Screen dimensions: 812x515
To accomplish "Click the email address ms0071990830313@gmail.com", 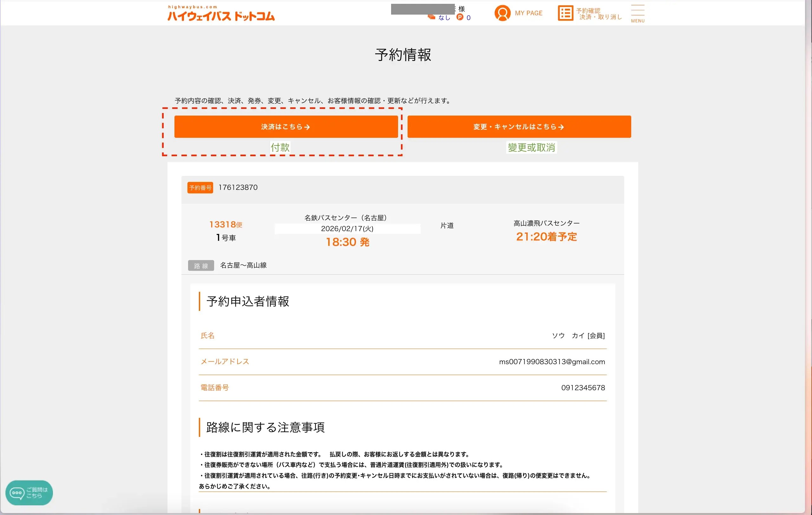I will coord(552,362).
